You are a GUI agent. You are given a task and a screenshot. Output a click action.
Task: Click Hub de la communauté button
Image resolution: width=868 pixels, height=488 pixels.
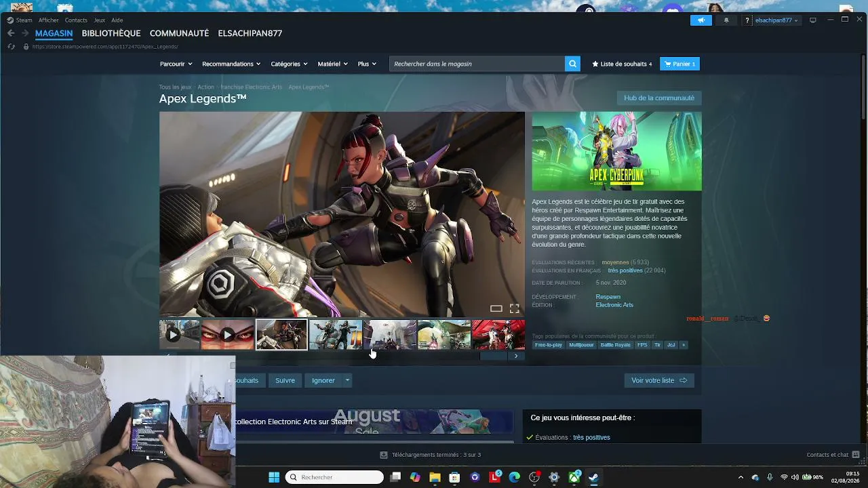point(659,98)
